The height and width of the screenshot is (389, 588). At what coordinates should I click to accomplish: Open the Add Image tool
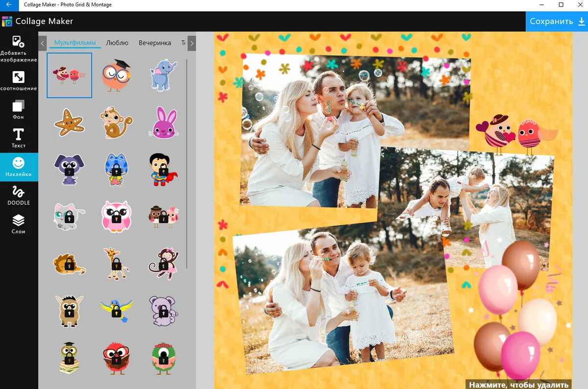click(x=19, y=49)
